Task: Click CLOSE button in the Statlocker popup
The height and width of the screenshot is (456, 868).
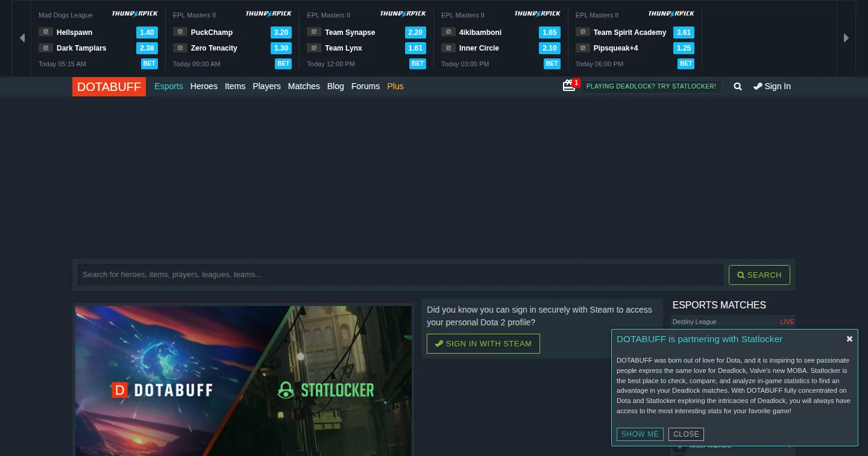Action: (686, 434)
